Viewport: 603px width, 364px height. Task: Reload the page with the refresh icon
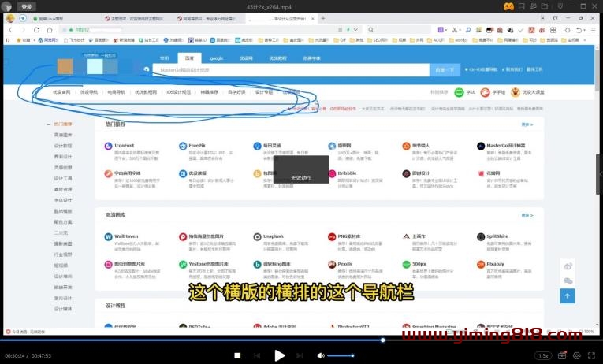pyautogui.click(x=36, y=30)
